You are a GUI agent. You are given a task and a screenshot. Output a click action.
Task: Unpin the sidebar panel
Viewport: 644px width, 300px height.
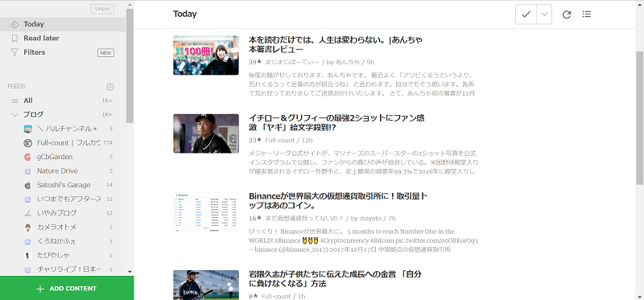pyautogui.click(x=102, y=9)
